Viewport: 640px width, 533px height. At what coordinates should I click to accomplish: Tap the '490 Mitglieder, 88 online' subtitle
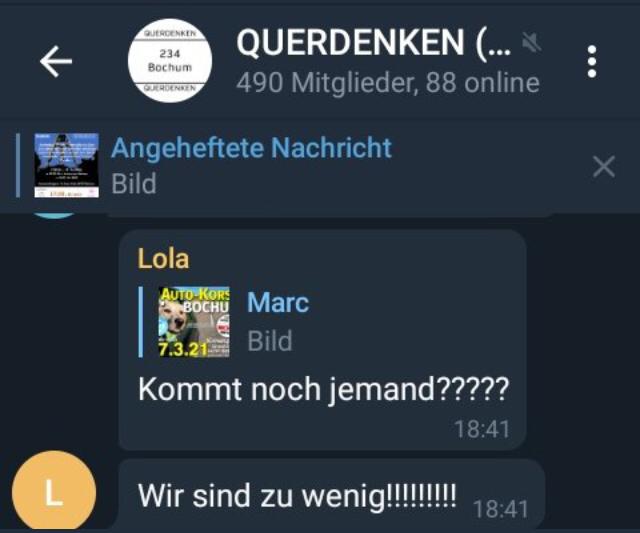point(388,83)
